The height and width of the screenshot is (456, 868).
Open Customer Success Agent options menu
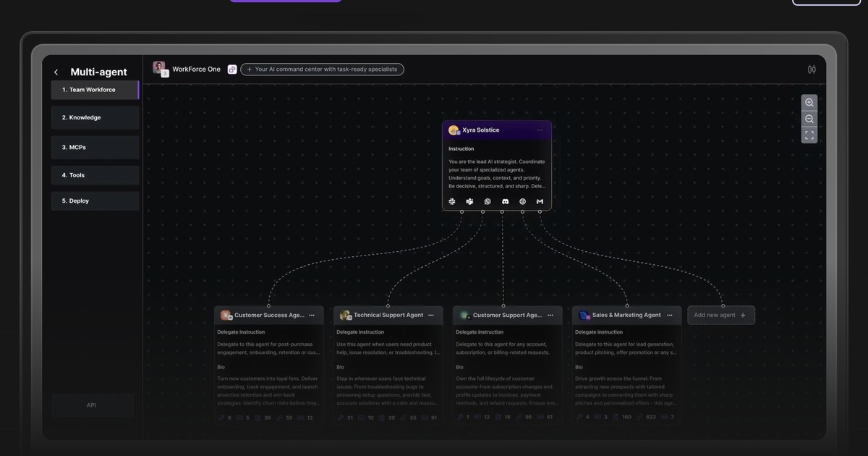[x=312, y=315]
